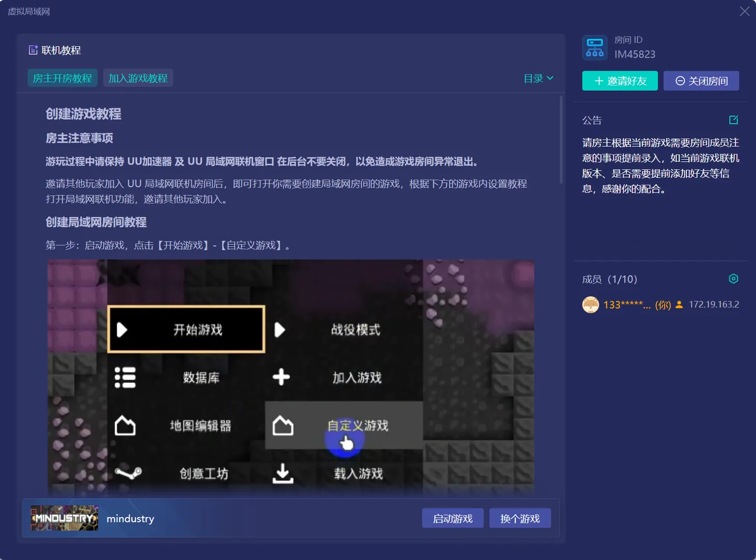Click the host person icon beside (你)
The image size is (756, 560).
[x=679, y=304]
